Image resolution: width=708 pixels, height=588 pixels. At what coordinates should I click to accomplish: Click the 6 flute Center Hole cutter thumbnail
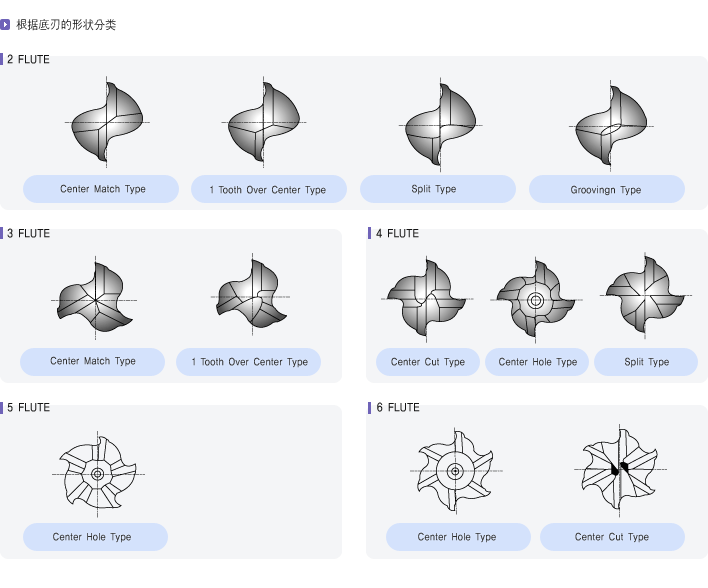click(455, 470)
